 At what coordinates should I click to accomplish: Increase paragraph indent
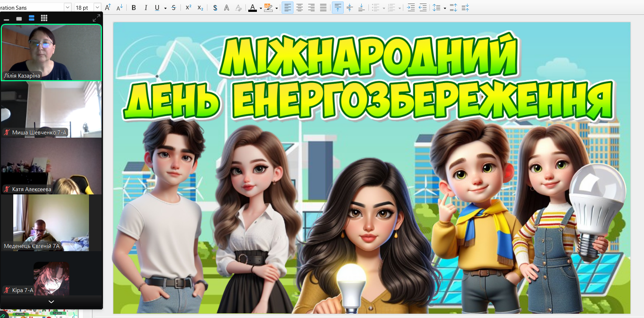point(411,8)
